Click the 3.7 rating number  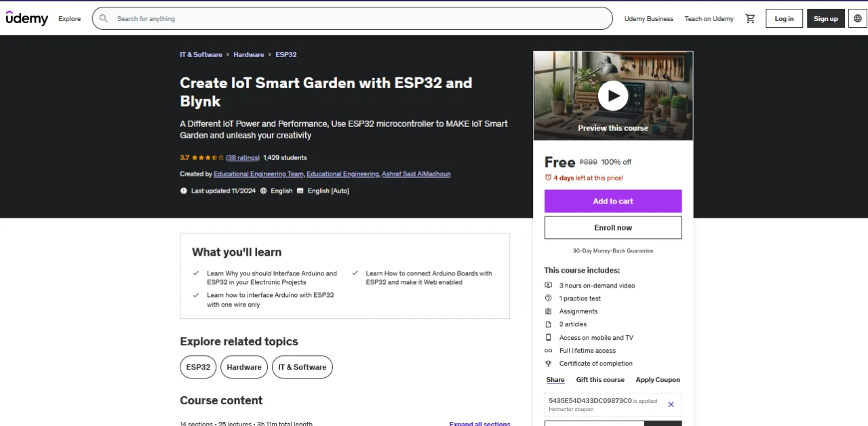(184, 157)
